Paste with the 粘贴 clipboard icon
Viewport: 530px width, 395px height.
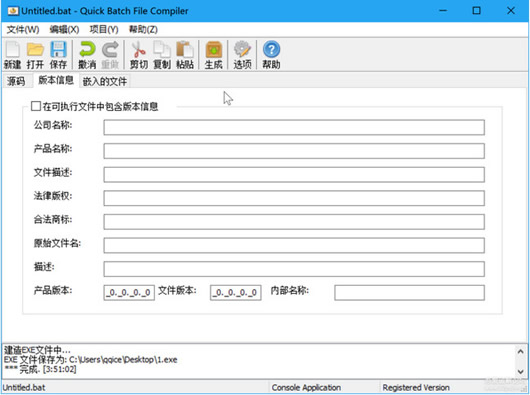pyautogui.click(x=185, y=55)
